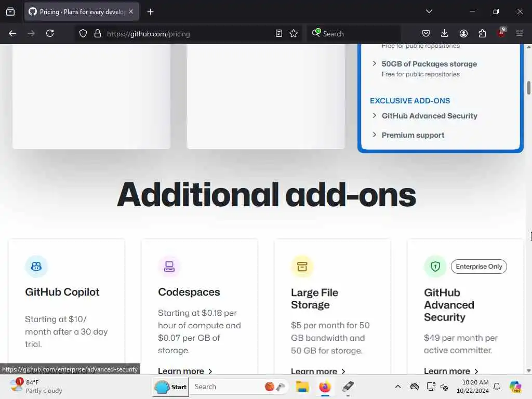
Task: Toggle reader view icon
Action: tap(279, 34)
